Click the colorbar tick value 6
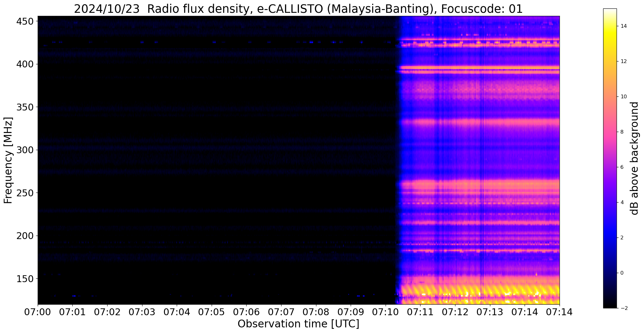The height and width of the screenshot is (333, 644). [622, 167]
